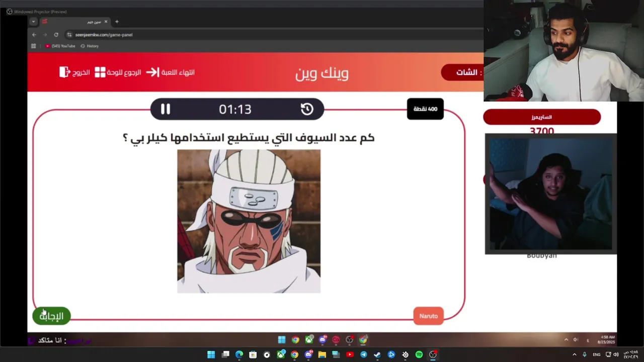The width and height of the screenshot is (644, 362).
Task: Click the الخروج door icon
Action: pyautogui.click(x=64, y=72)
